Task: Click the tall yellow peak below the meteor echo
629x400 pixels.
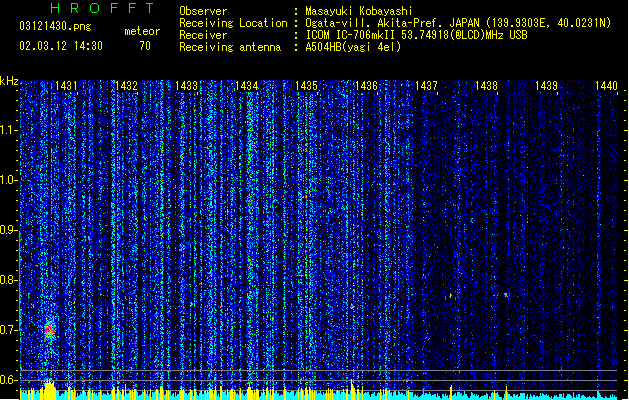Action: point(49,389)
